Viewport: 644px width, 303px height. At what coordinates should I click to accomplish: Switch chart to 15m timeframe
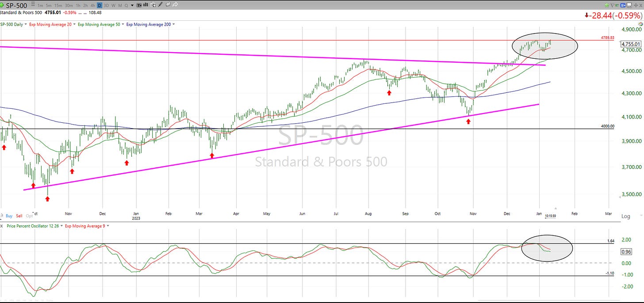58,5
